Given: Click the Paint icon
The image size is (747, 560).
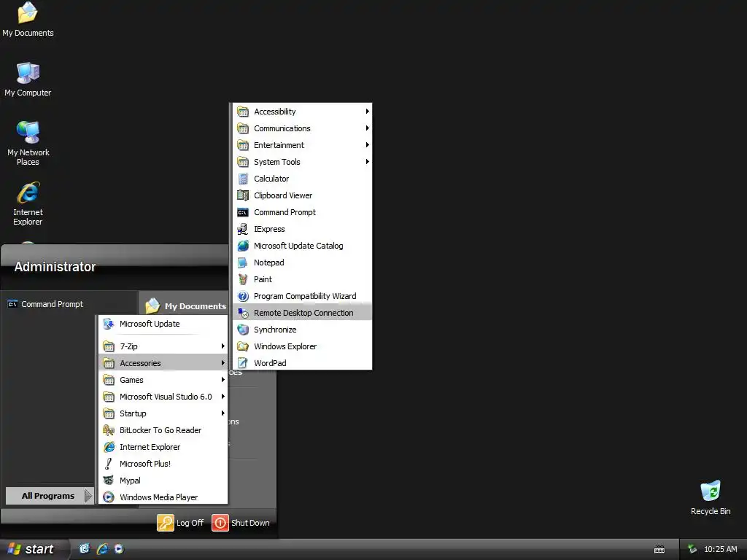Looking at the screenshot, I should [x=243, y=279].
